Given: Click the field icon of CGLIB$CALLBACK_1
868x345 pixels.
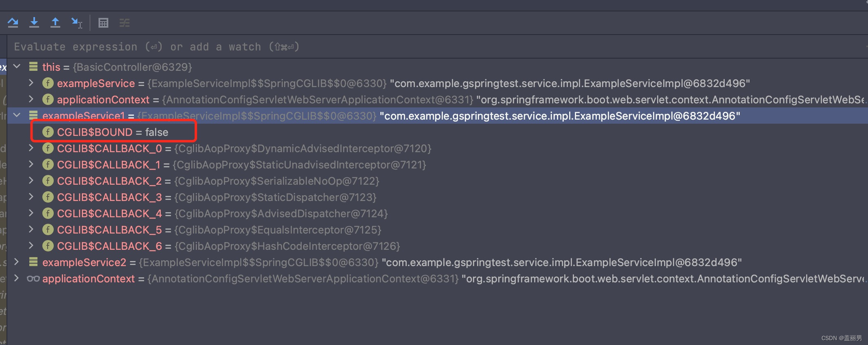Looking at the screenshot, I should tap(48, 165).
